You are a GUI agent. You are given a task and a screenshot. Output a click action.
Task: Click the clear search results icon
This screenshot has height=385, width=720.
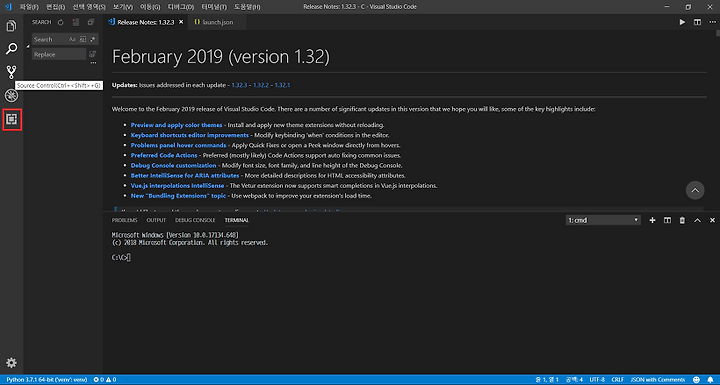click(76, 22)
